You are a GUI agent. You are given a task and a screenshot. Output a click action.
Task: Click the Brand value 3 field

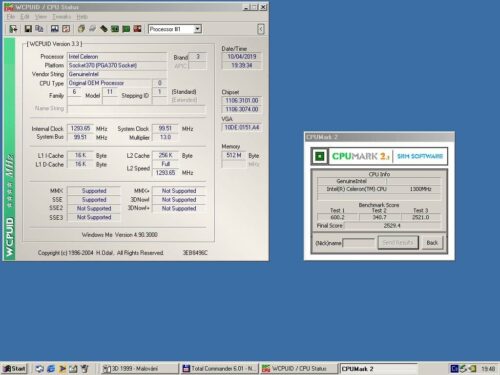click(x=198, y=57)
